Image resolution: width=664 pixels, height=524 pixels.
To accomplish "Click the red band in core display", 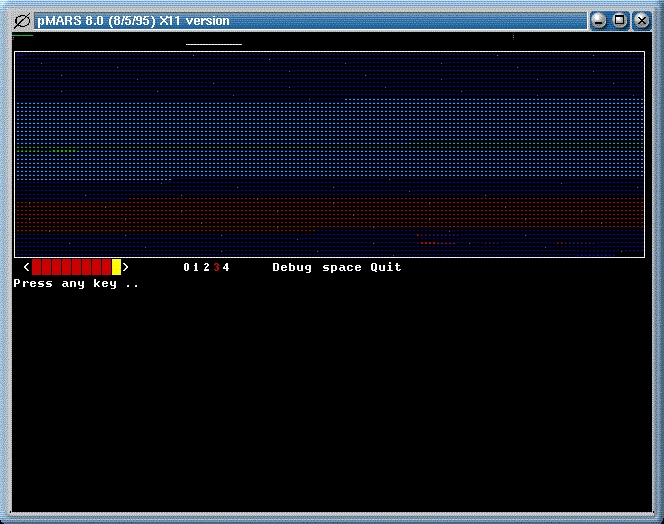I will click(330, 215).
